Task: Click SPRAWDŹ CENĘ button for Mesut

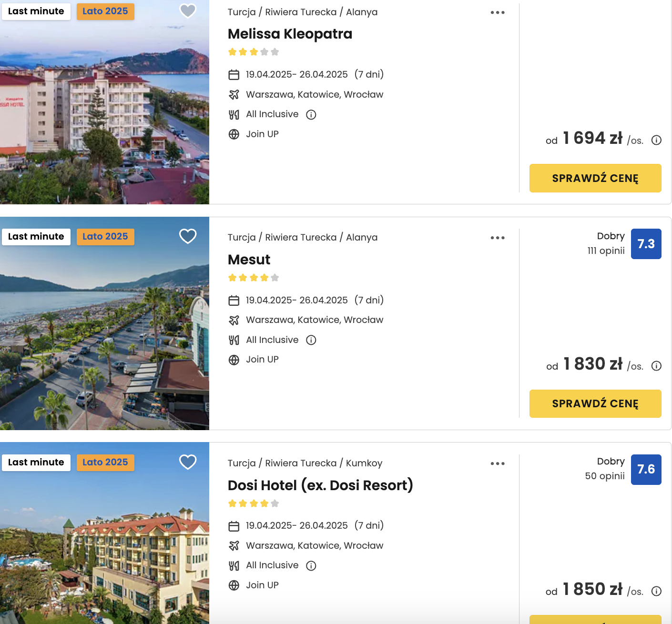Action: pyautogui.click(x=595, y=403)
